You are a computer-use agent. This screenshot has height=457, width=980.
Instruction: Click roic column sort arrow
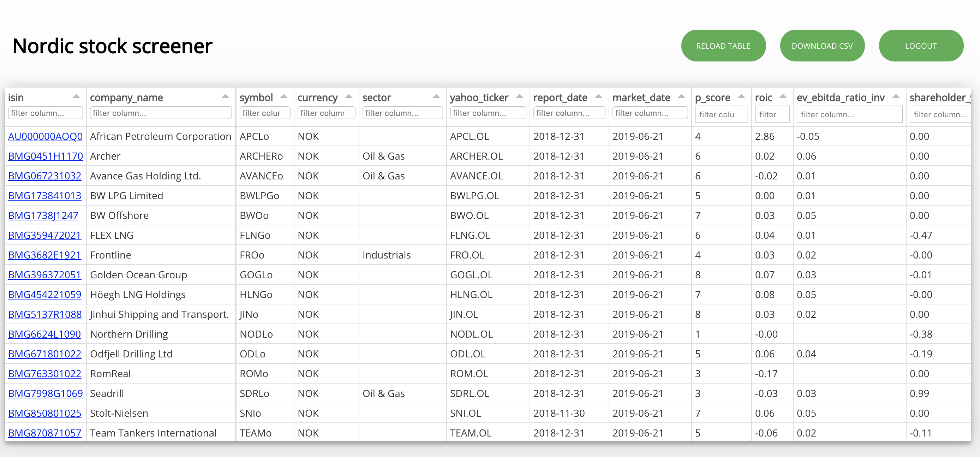pos(783,97)
